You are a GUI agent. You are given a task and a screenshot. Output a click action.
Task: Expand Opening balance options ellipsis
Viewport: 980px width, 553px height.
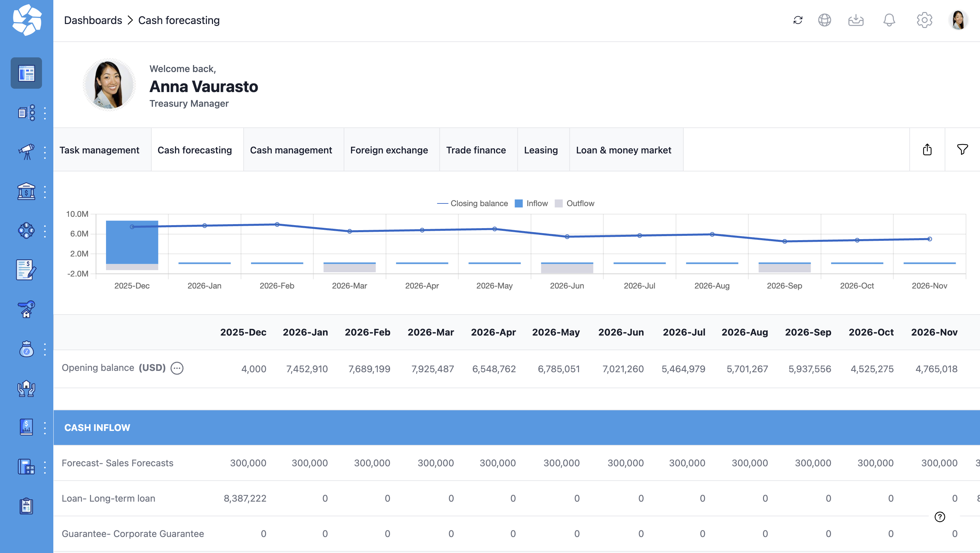177,368
